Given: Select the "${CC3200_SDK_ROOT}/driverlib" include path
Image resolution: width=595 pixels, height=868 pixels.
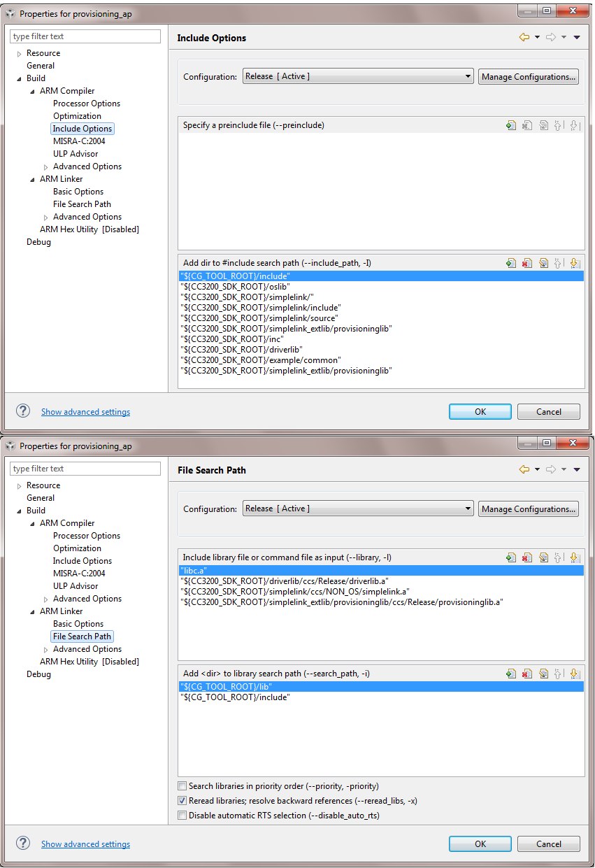Looking at the screenshot, I should [x=381, y=350].
